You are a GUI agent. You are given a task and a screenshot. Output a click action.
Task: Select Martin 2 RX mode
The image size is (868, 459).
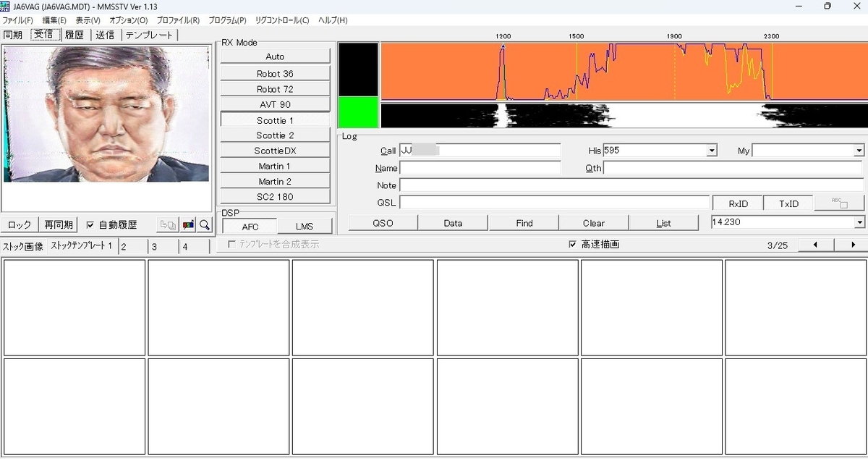(275, 182)
